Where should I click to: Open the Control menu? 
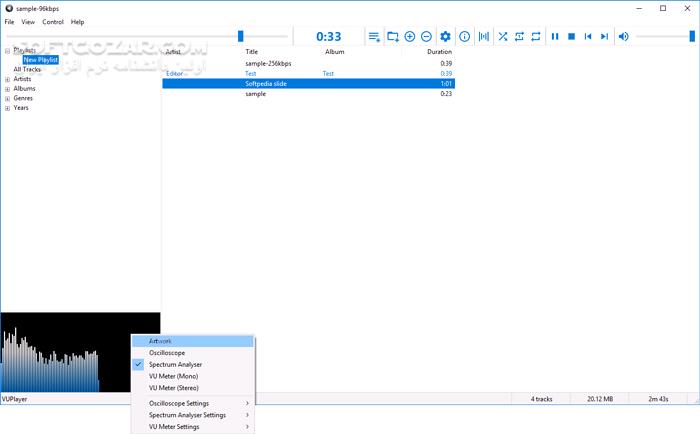click(53, 21)
